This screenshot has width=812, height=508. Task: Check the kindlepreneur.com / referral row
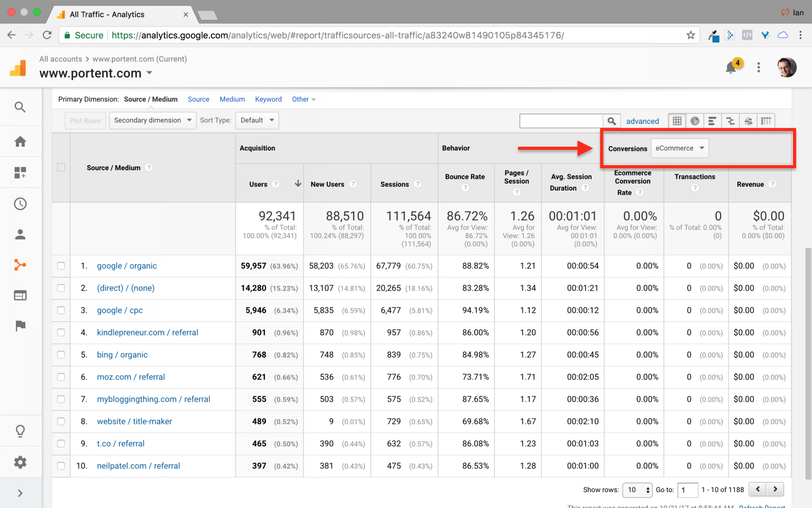(61, 332)
